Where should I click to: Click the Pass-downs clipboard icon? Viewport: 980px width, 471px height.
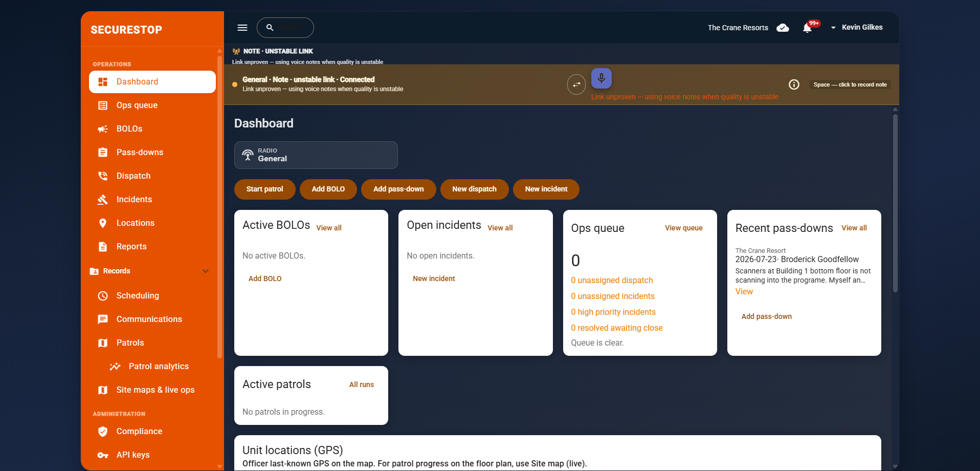pyautogui.click(x=103, y=153)
